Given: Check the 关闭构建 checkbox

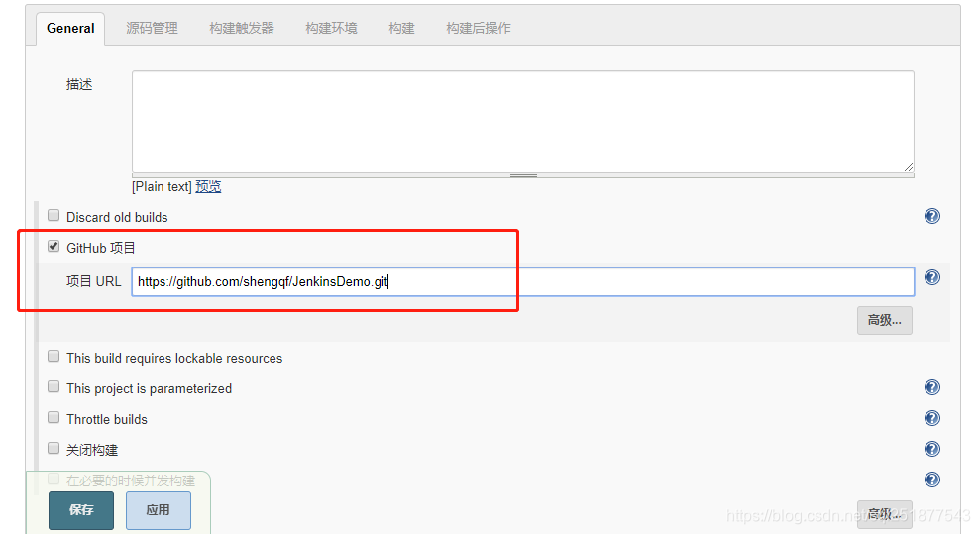Looking at the screenshot, I should click(54, 448).
